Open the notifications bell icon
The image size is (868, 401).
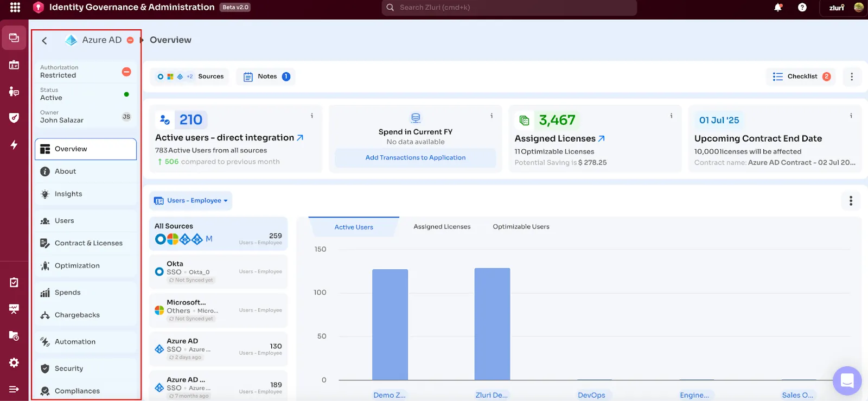pyautogui.click(x=778, y=7)
